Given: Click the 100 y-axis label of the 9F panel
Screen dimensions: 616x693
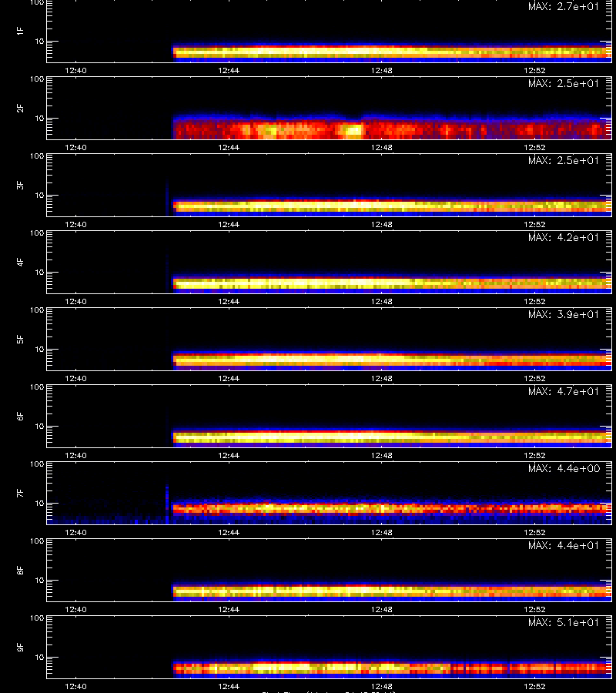Looking at the screenshot, I should pyautogui.click(x=37, y=618).
